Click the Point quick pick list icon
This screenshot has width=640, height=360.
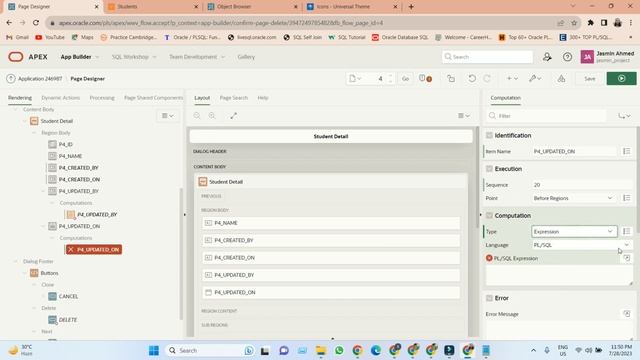(x=627, y=198)
